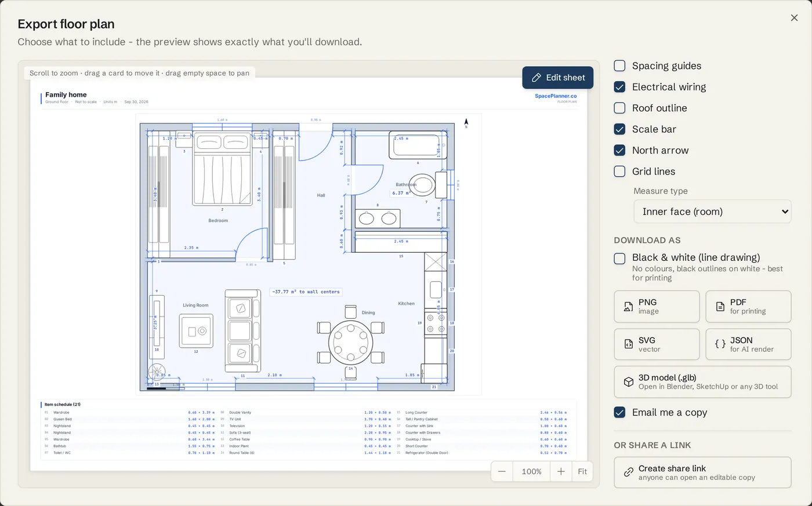Select the Living Room label

(x=195, y=305)
